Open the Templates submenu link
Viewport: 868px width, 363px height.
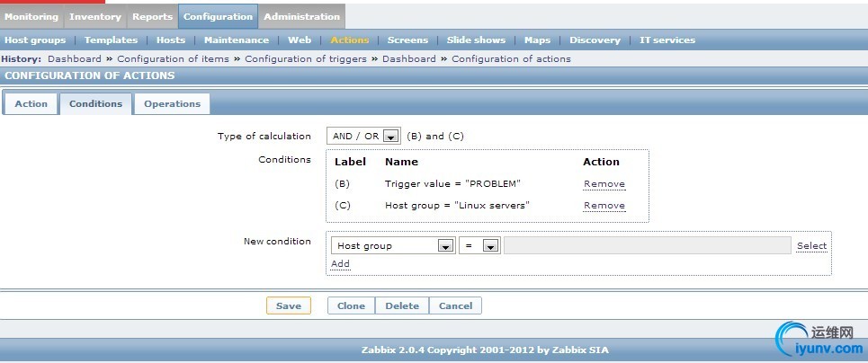tap(112, 40)
